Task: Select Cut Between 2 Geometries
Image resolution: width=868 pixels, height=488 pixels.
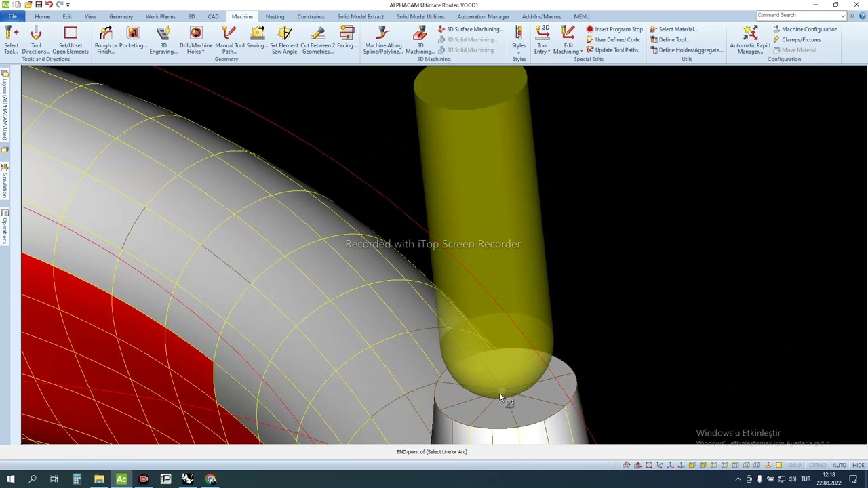Action: coord(317,41)
